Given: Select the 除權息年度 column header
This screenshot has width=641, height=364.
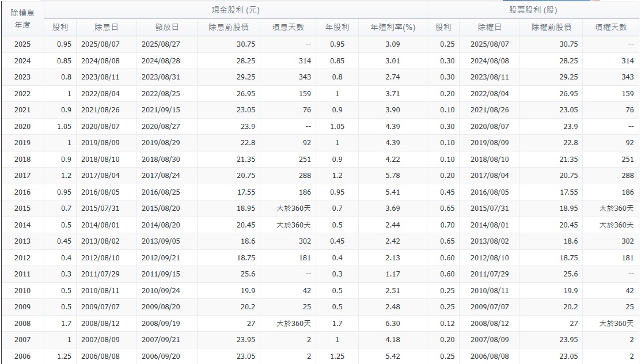Looking at the screenshot, I should 24,17.
